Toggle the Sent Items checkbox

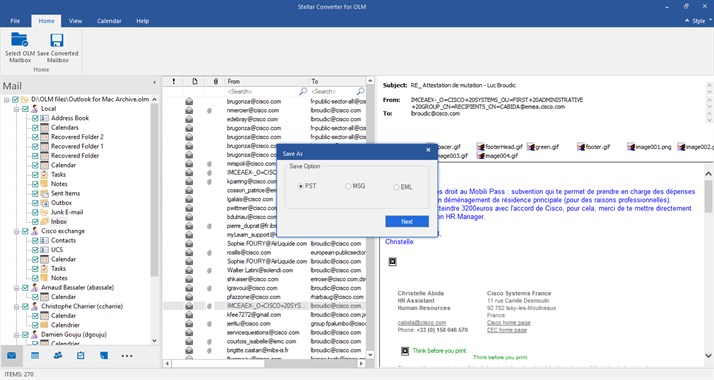click(x=35, y=193)
